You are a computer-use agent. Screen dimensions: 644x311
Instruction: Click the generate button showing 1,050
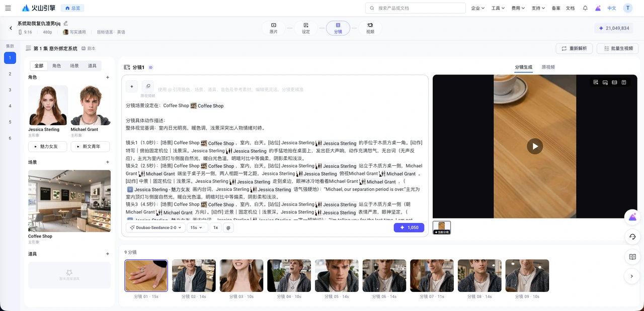coord(409,228)
